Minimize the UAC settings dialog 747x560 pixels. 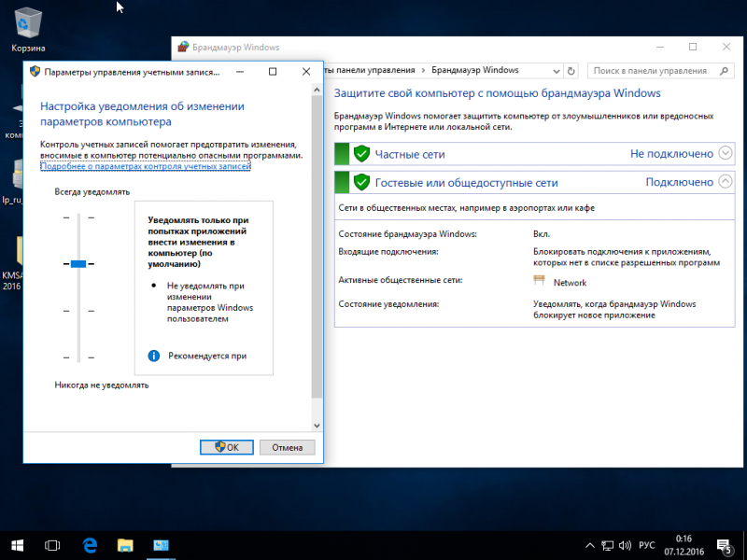tap(240, 72)
